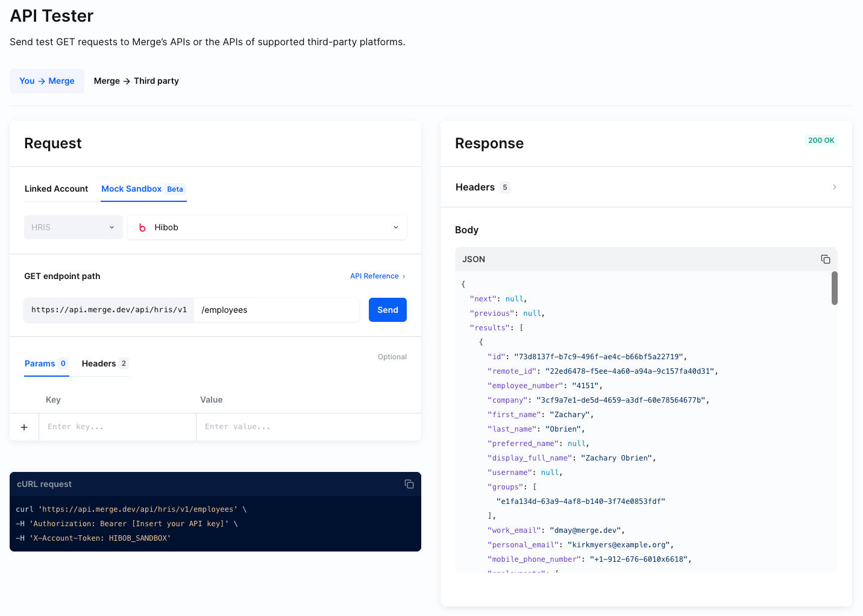This screenshot has width=863, height=616.
Task: Click the Authorization: Bearer cURL line
Action: 127,524
